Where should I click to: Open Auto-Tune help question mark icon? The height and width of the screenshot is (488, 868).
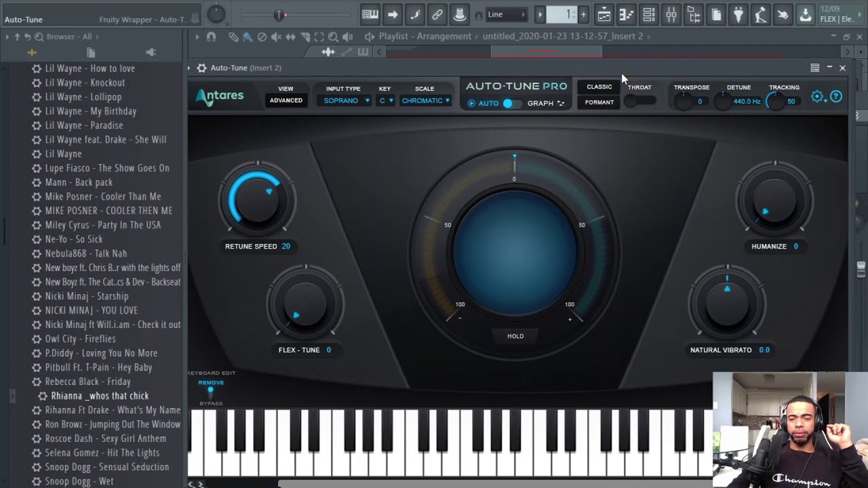pos(836,97)
